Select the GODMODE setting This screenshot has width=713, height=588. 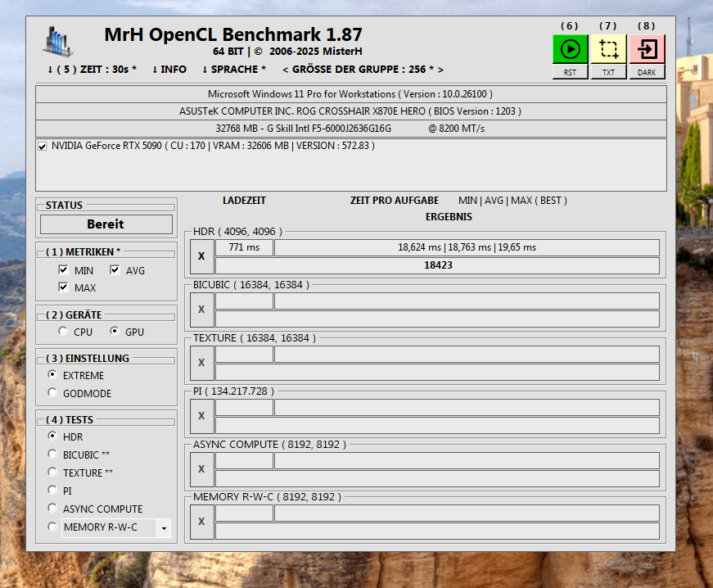pos(52,392)
